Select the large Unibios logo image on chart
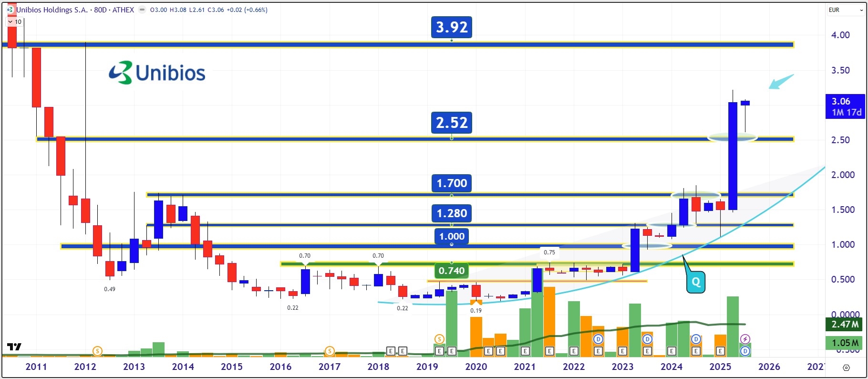Viewport: 868px width, 379px height. pyautogui.click(x=157, y=73)
